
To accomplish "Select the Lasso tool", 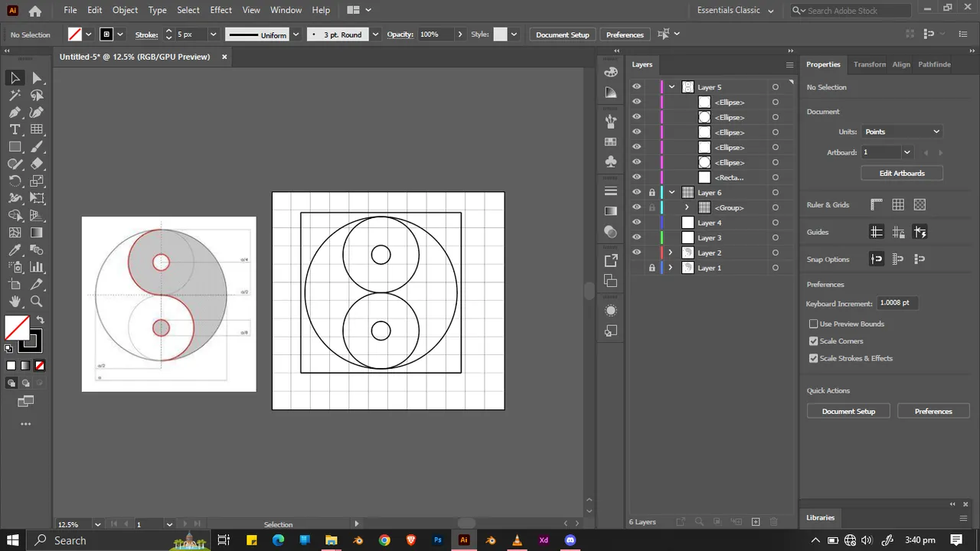I will 37,96.
